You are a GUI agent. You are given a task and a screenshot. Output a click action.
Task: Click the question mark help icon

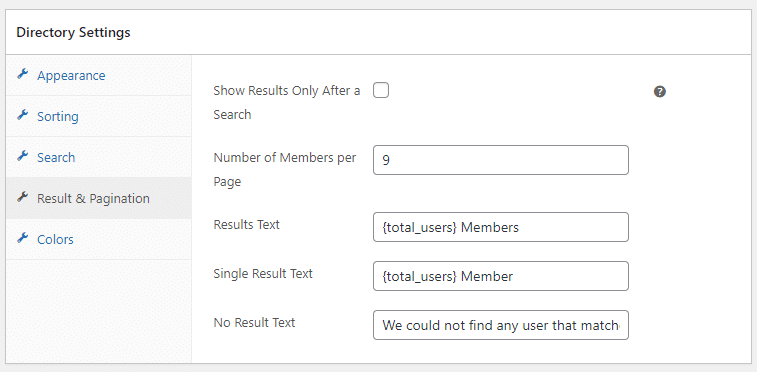point(659,92)
